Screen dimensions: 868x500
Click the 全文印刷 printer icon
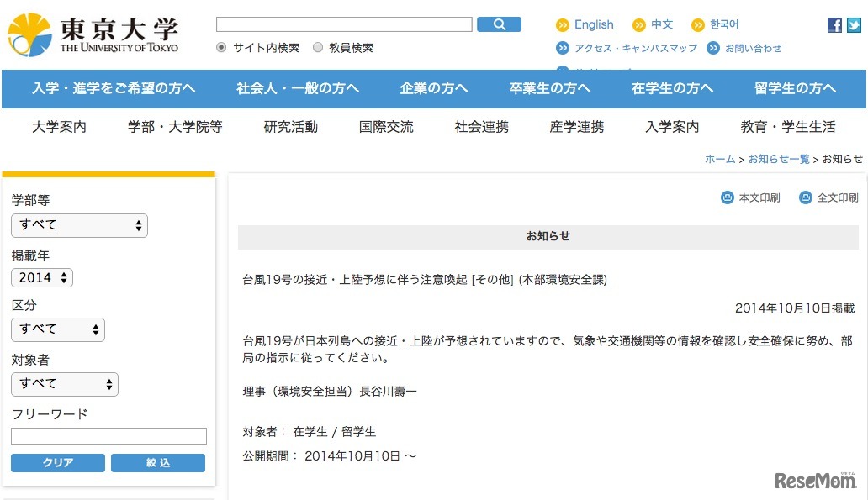coord(806,197)
